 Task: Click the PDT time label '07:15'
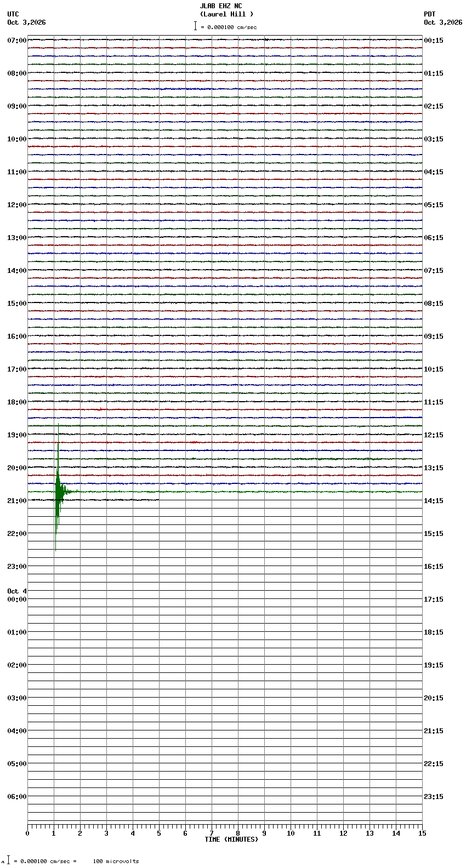[x=434, y=271]
